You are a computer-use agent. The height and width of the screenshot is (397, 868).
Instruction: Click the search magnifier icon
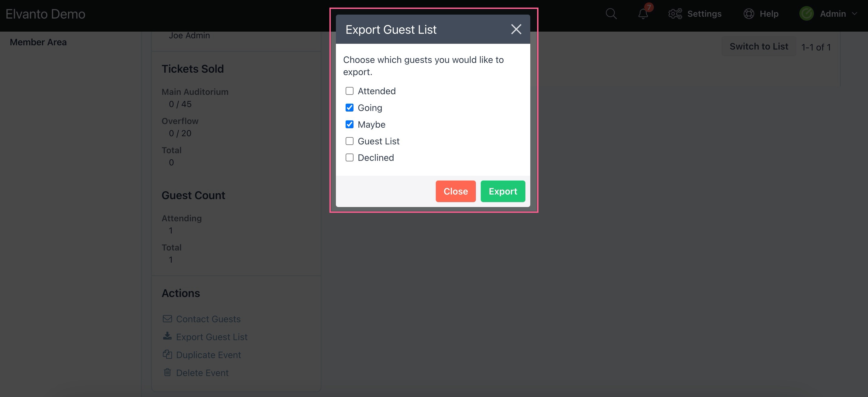click(611, 14)
